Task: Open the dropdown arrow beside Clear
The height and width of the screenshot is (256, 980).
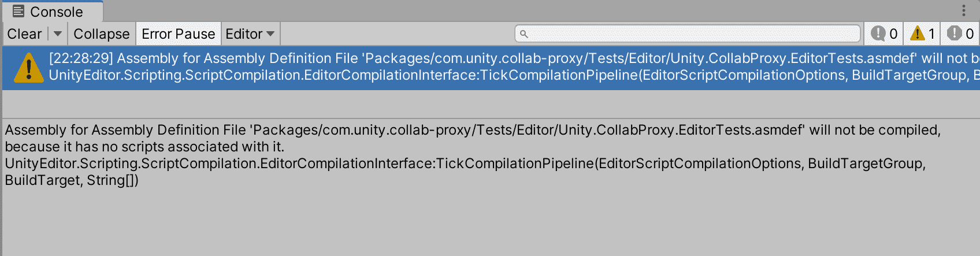Action: coord(58,34)
